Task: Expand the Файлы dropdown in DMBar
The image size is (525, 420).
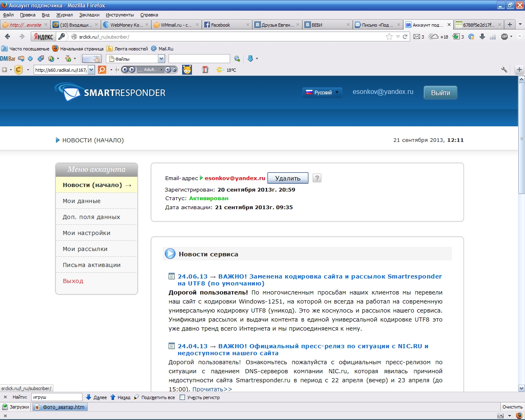Action: pyautogui.click(x=161, y=59)
